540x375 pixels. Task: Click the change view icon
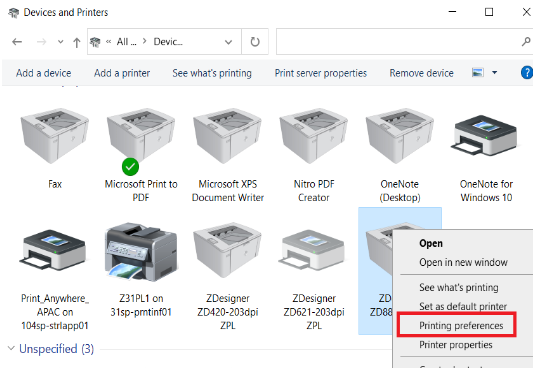478,73
